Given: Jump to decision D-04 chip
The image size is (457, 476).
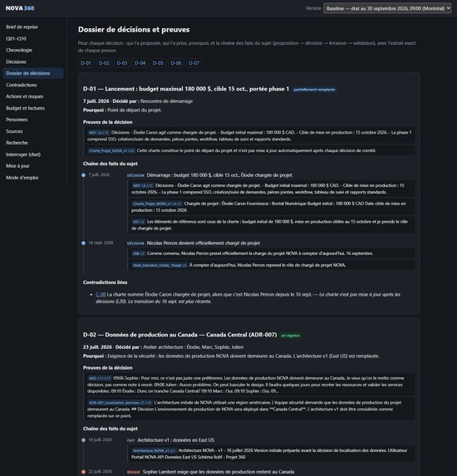Looking at the screenshot, I should click(140, 63).
